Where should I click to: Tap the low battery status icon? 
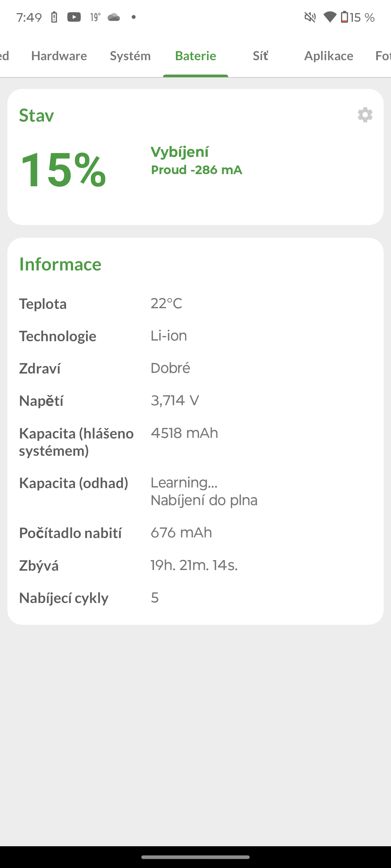345,17
